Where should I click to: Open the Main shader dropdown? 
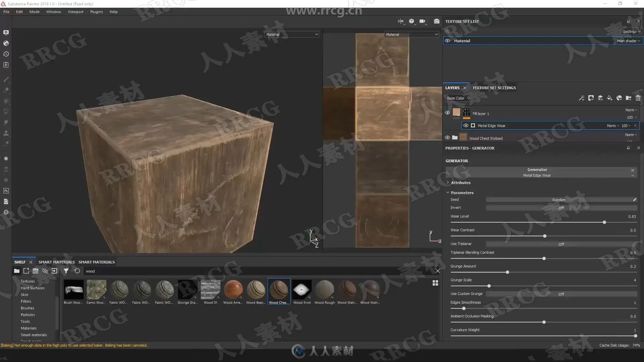pyautogui.click(x=628, y=41)
